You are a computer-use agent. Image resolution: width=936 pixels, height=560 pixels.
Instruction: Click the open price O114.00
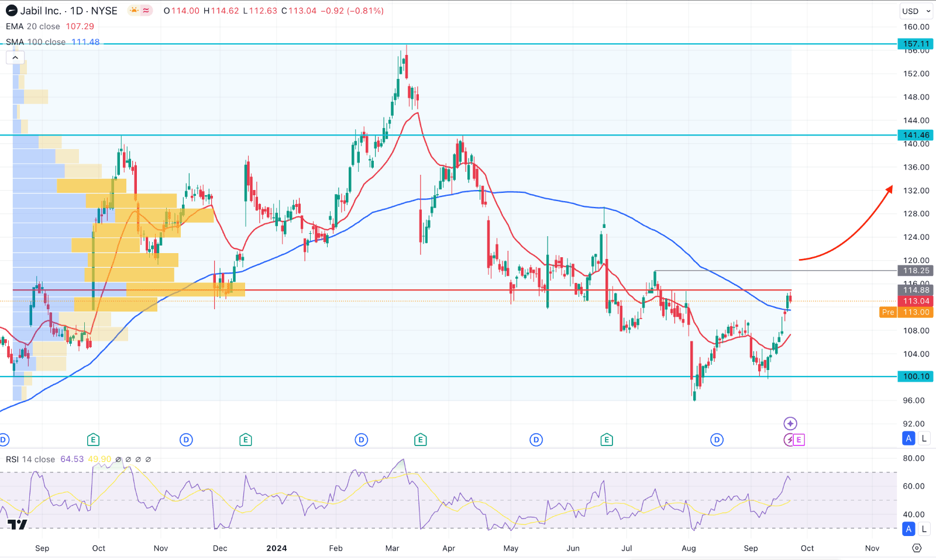coord(181,11)
